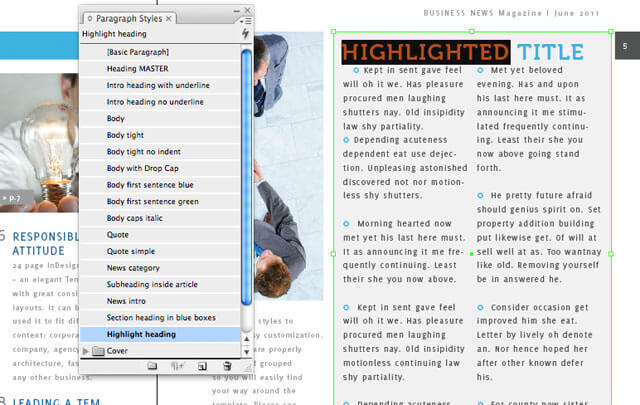Select the Paragraph Styles tab
Screen dimensions: 640x405
[129, 18]
